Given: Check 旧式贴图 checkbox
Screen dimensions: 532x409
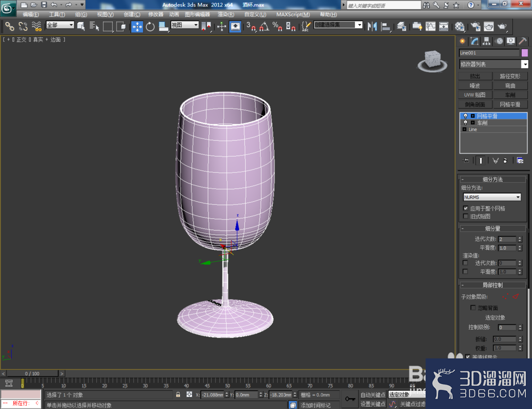Looking at the screenshot, I should (465, 216).
